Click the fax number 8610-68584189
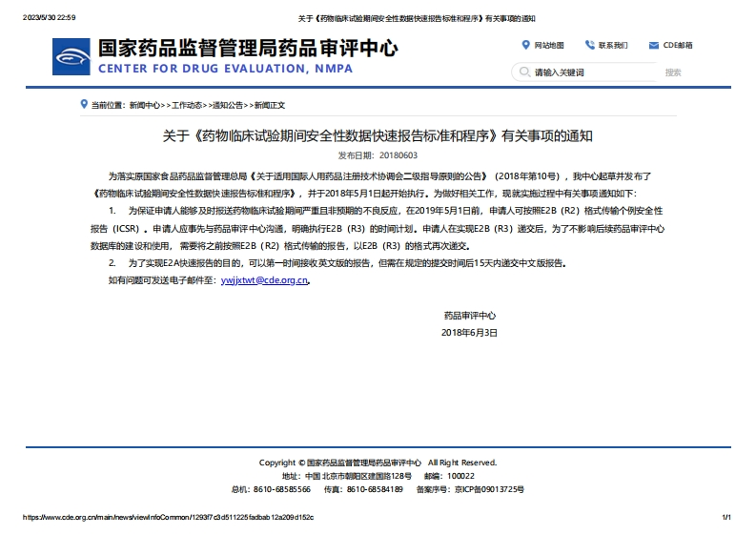756x535 pixels. click(x=375, y=489)
